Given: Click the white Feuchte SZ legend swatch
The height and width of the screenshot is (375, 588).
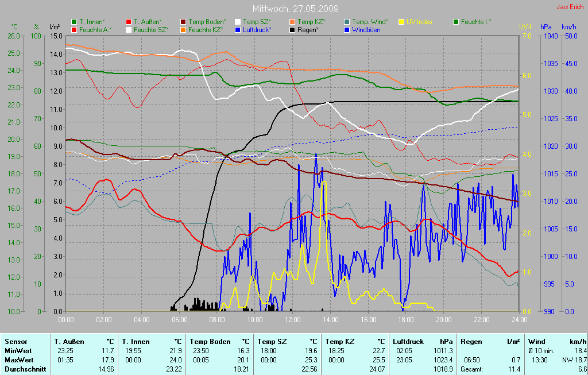Looking at the screenshot, I should point(129,30).
